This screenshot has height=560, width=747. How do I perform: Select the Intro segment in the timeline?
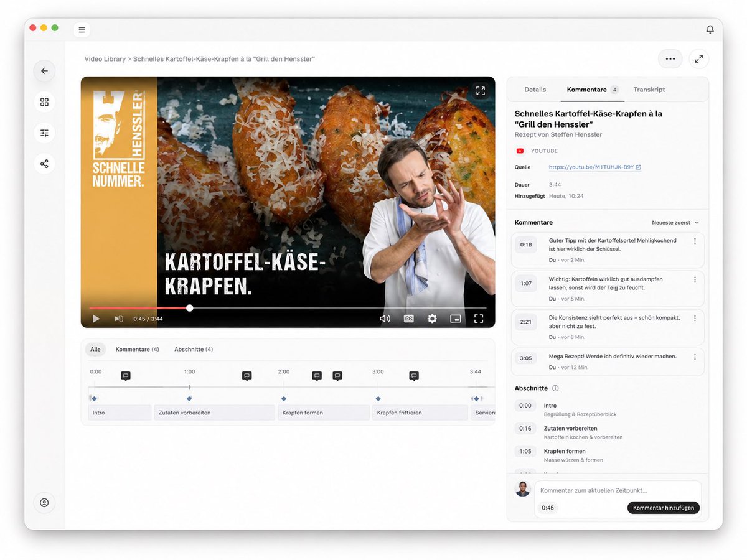(x=120, y=413)
